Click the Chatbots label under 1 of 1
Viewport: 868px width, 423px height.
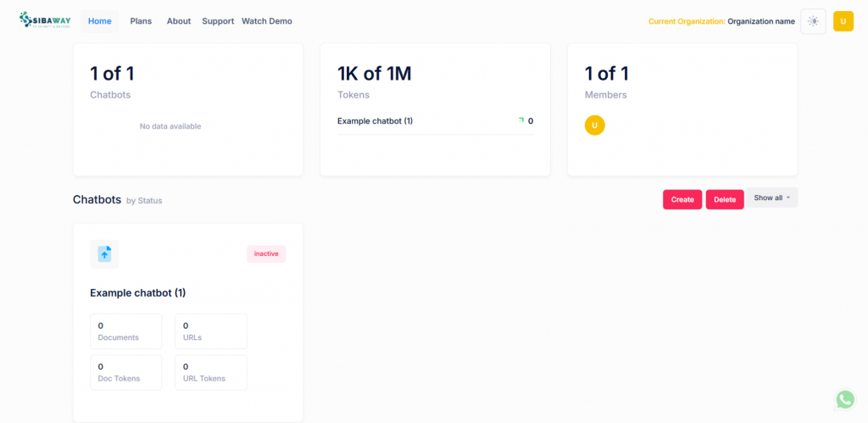tap(110, 95)
